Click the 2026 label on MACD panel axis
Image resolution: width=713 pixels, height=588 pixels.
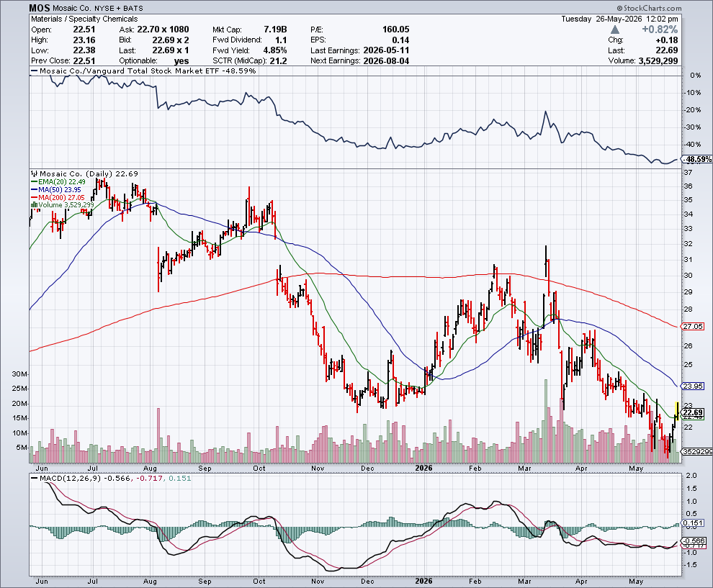coord(423,582)
